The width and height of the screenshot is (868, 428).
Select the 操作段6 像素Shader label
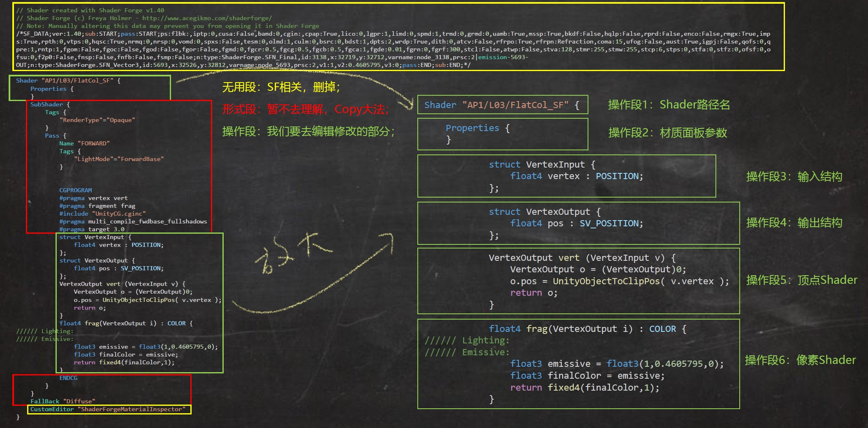[800, 360]
